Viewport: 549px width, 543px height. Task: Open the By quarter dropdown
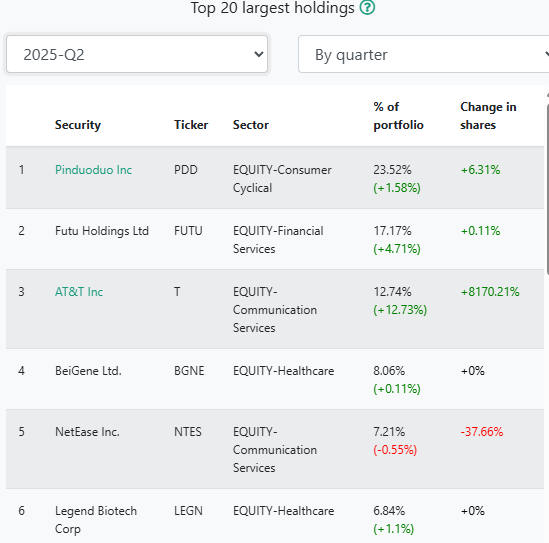423,54
